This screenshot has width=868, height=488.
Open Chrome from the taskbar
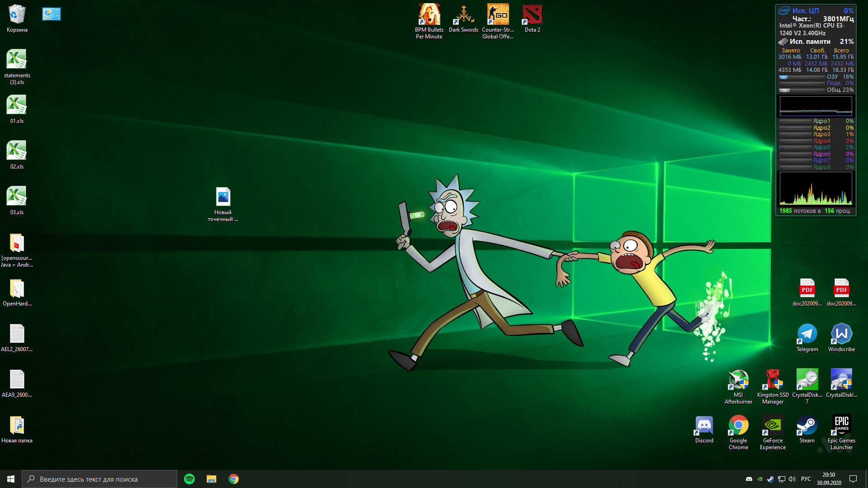234,479
